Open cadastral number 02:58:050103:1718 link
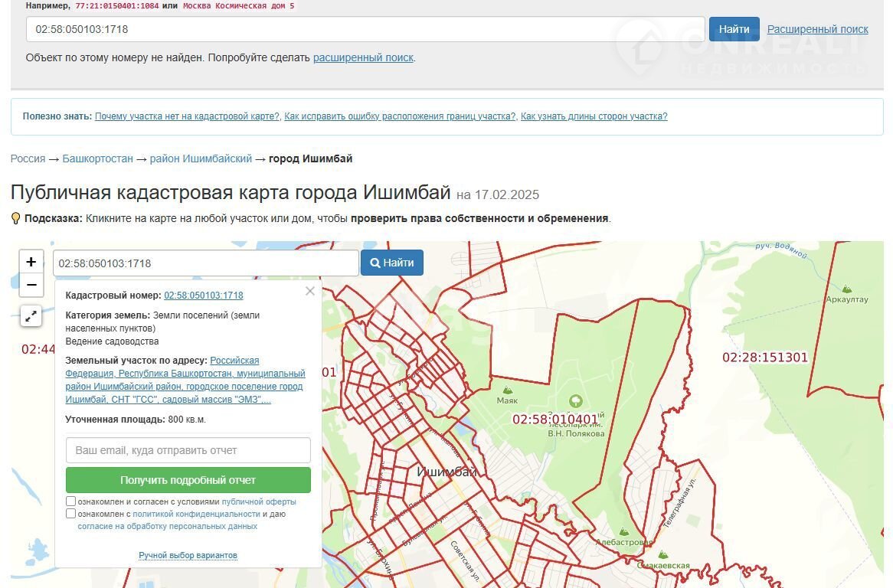Viewport: 893px width, 588px height. [x=203, y=296]
